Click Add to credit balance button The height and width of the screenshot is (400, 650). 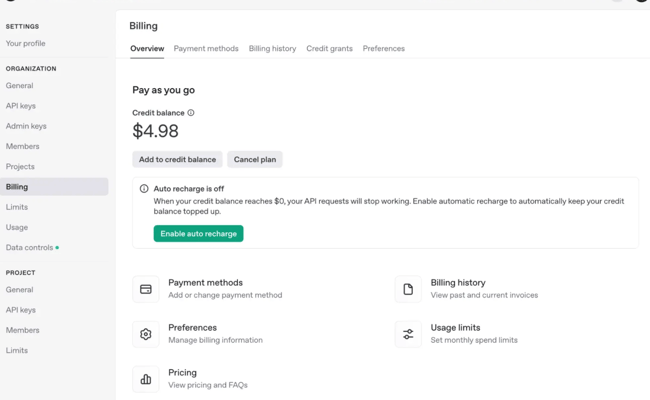point(177,159)
